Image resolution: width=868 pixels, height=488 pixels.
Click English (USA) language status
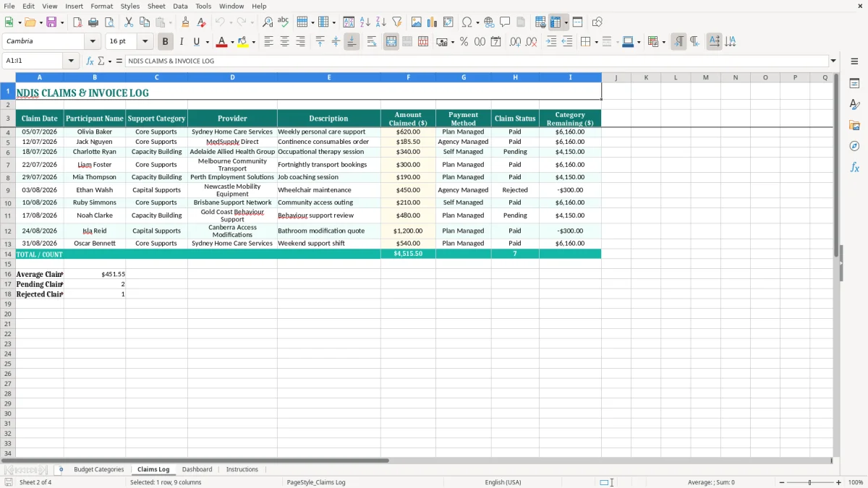(x=503, y=482)
